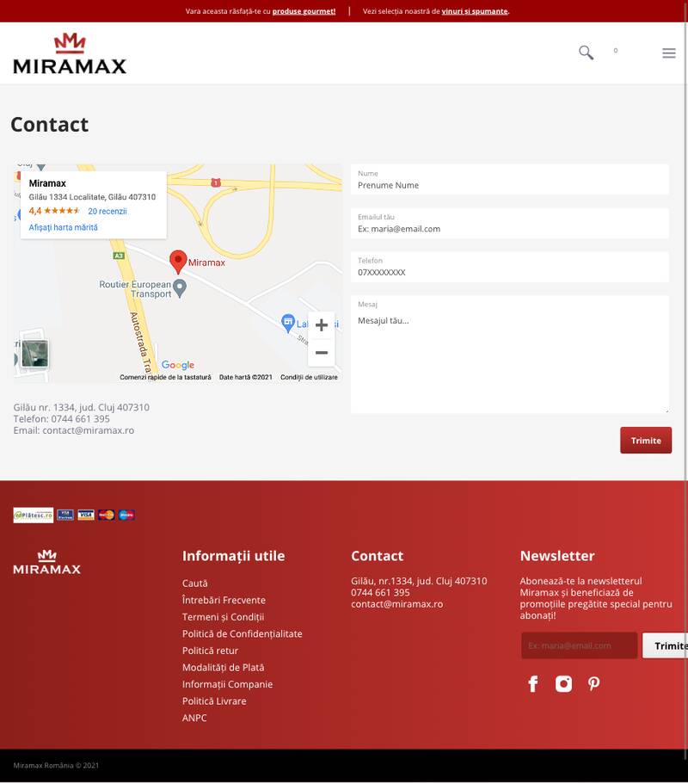Zoom in on the map
Image resolution: width=688 pixels, height=784 pixels.
point(322,325)
